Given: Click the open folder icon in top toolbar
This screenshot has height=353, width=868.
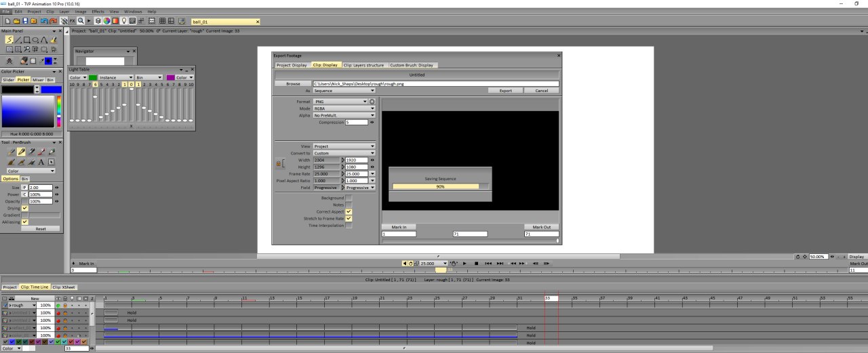Looking at the screenshot, I should (16, 21).
